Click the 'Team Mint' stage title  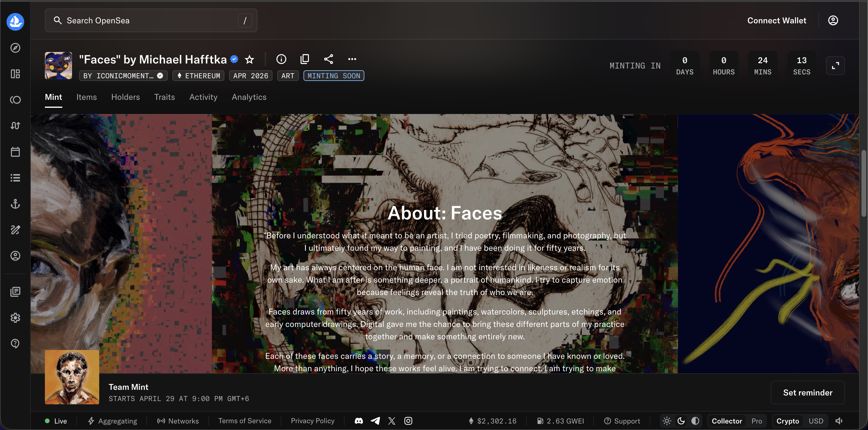pyautogui.click(x=128, y=387)
